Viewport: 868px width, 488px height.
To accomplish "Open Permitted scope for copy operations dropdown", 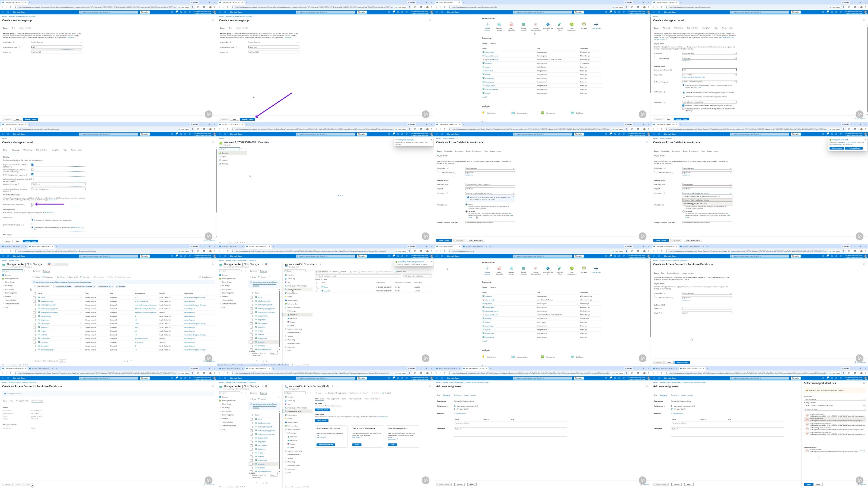I will point(58,189).
